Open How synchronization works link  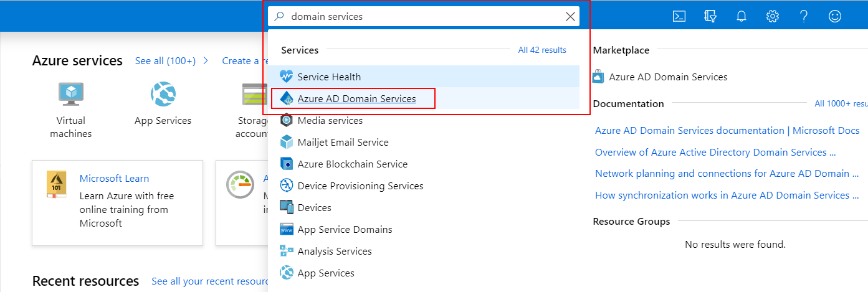coord(727,195)
